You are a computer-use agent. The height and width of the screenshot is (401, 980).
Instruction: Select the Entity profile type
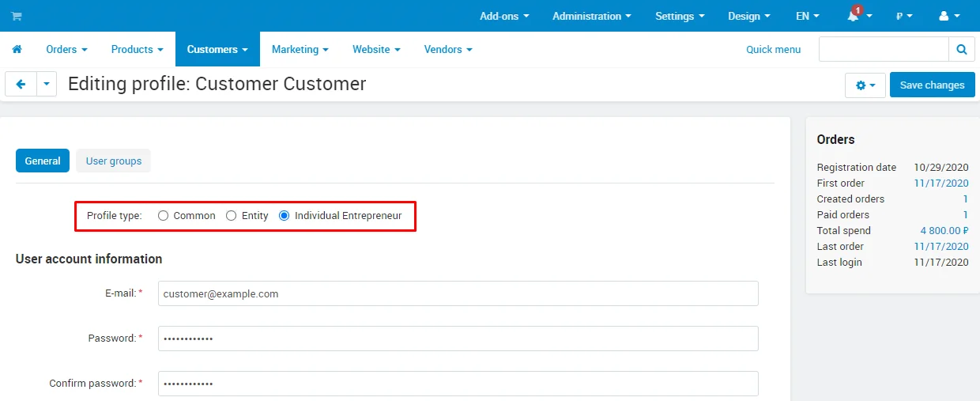(x=232, y=216)
